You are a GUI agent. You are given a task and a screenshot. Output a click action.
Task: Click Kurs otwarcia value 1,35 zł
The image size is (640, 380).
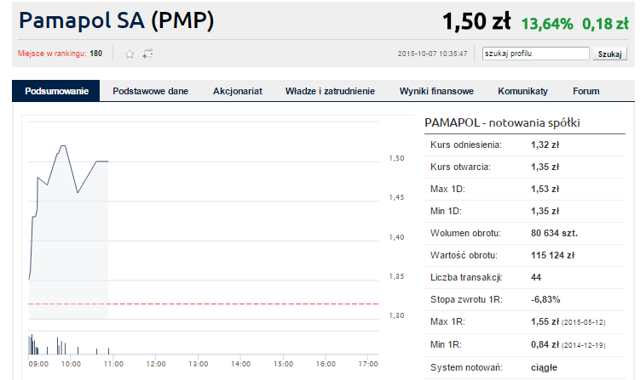544,167
